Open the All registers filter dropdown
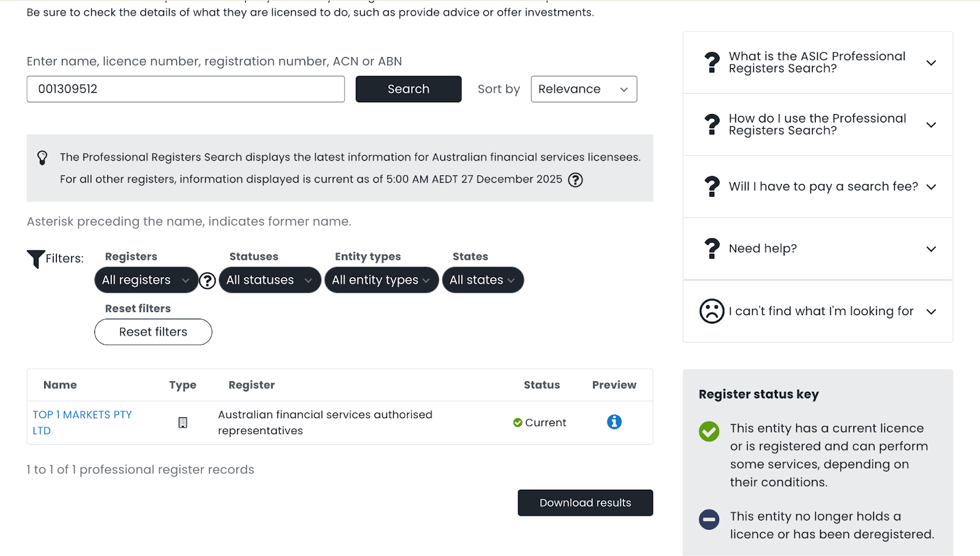Image resolution: width=980 pixels, height=556 pixels. pyautogui.click(x=146, y=280)
